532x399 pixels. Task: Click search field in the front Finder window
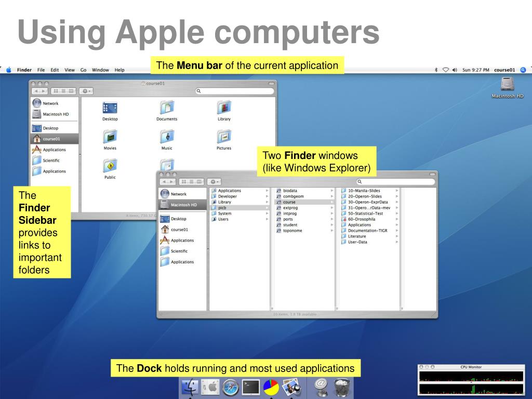[396, 182]
